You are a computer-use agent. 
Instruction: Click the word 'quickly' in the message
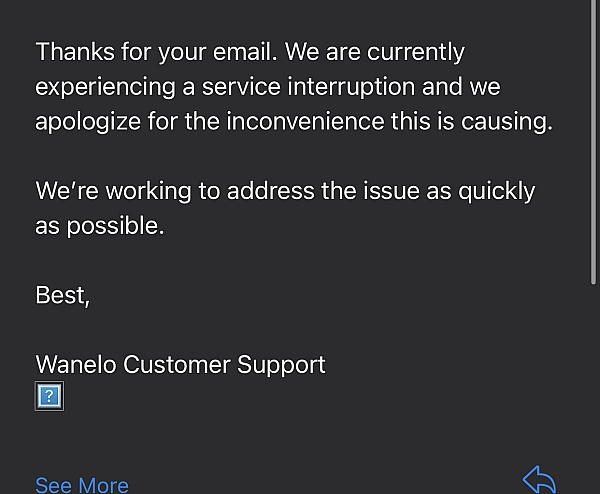pyautogui.click(x=497, y=191)
